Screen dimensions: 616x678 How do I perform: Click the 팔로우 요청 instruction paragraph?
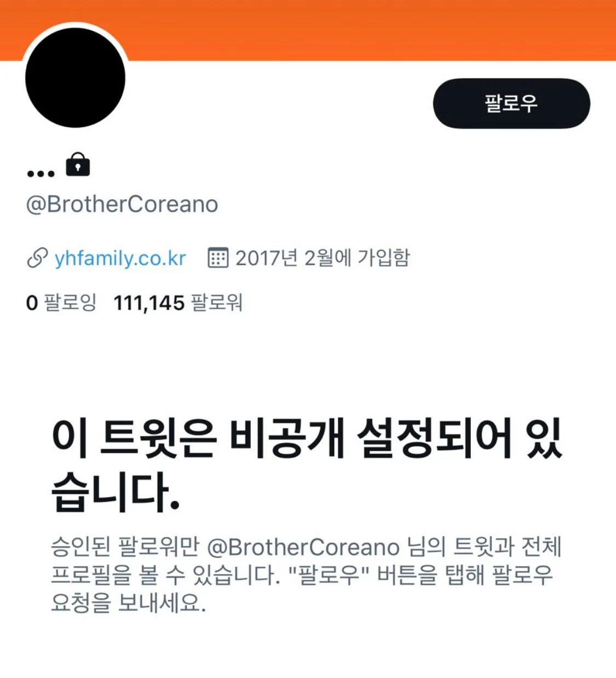coord(307,575)
